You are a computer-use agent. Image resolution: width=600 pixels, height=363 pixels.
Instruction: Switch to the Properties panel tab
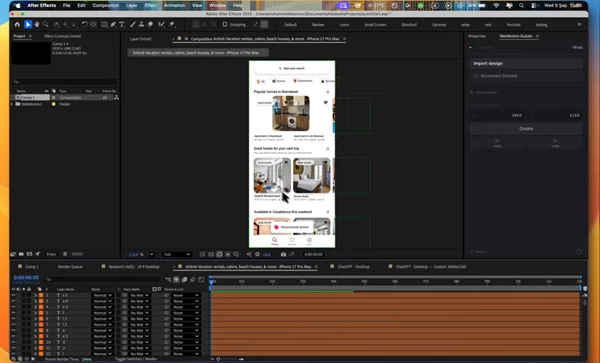(x=477, y=36)
